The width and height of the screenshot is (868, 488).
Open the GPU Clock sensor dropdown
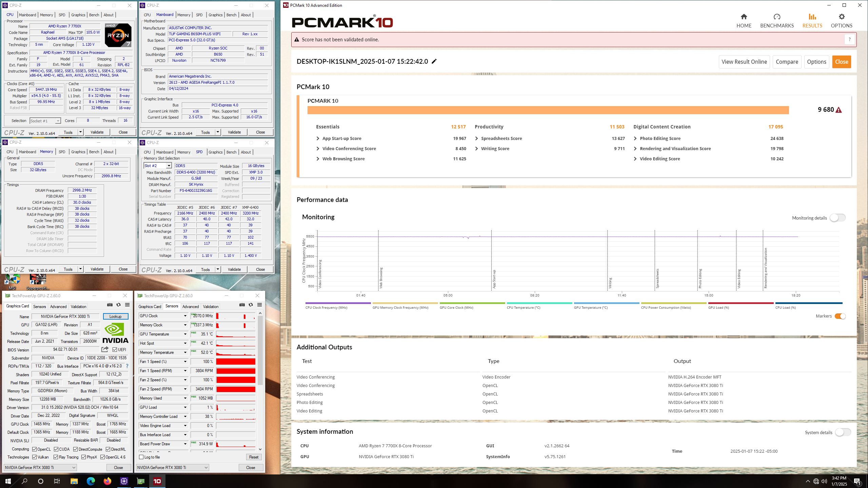pos(185,316)
